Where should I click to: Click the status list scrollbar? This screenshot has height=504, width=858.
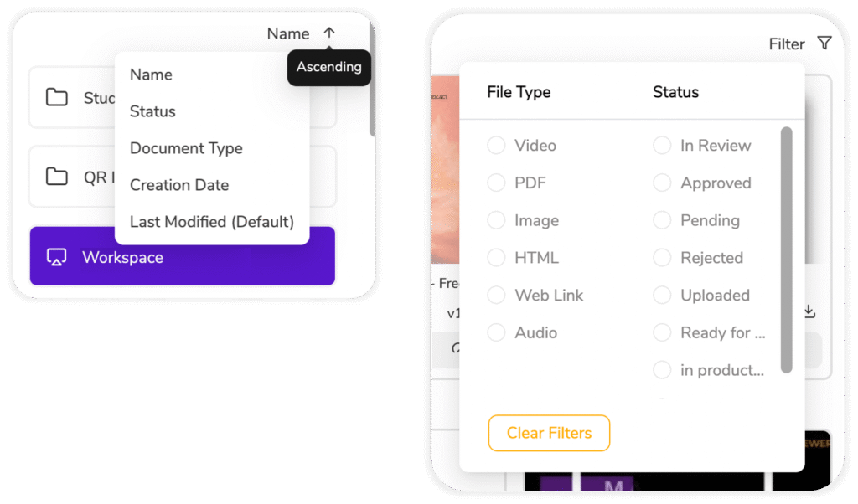pyautogui.click(x=786, y=249)
